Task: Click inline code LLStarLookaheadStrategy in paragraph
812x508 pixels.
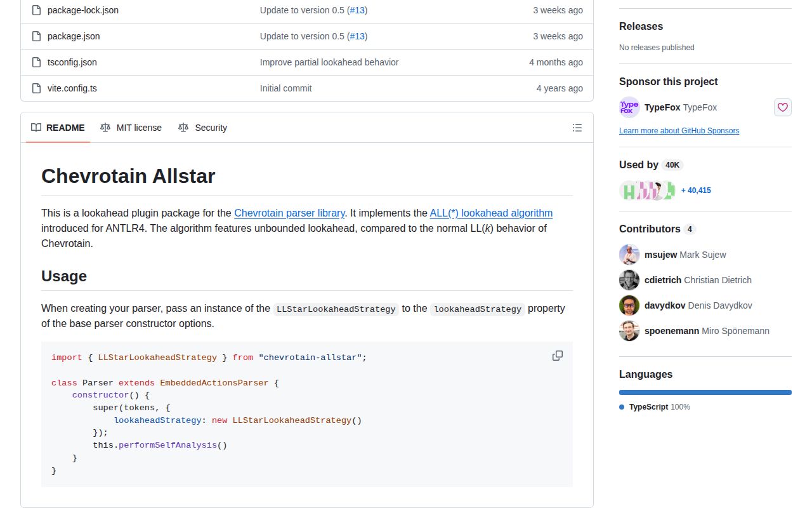Action: point(336,309)
